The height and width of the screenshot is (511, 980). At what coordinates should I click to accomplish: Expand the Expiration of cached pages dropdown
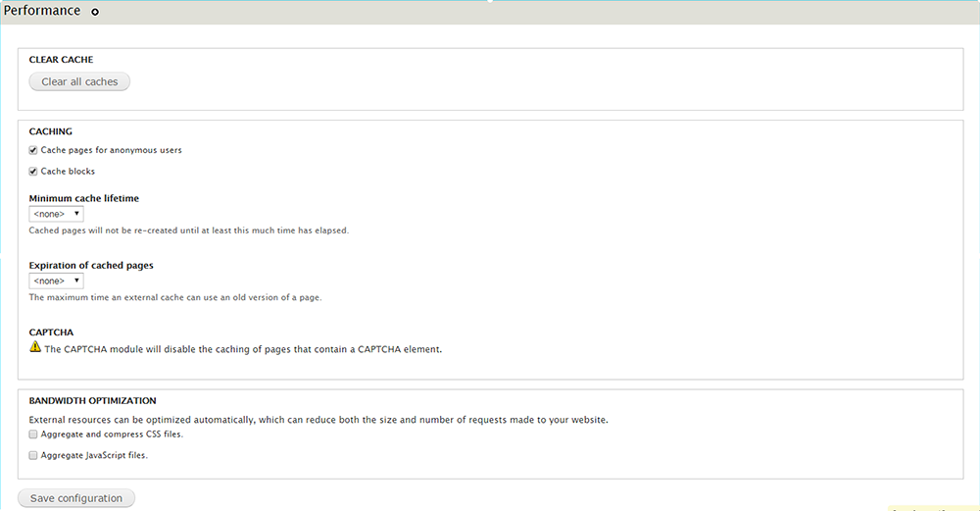click(56, 281)
